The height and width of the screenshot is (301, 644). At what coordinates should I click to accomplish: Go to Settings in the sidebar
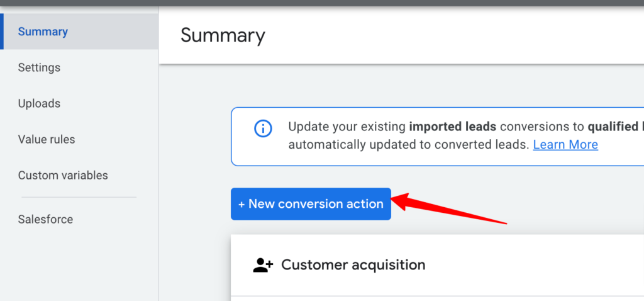[x=39, y=67]
